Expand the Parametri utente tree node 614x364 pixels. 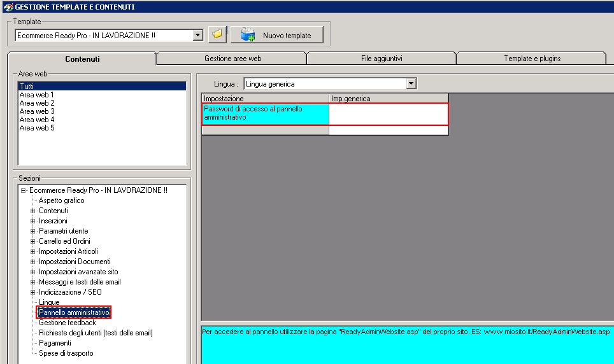point(33,231)
